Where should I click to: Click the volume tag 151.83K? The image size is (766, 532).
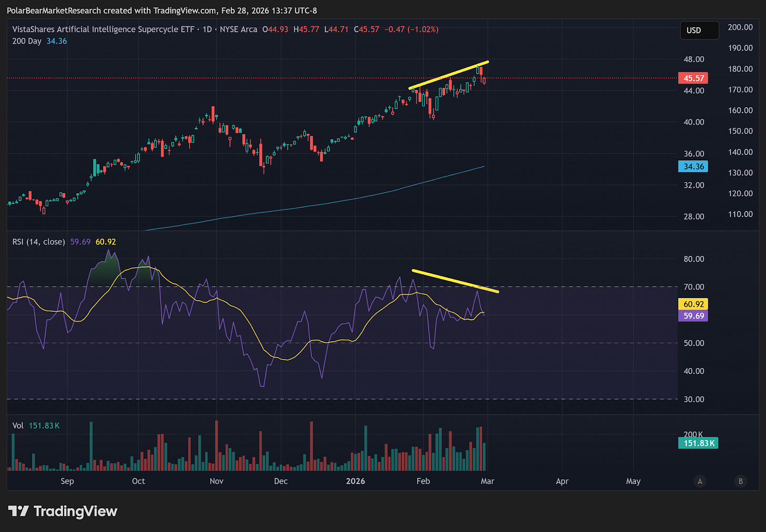[x=698, y=443]
